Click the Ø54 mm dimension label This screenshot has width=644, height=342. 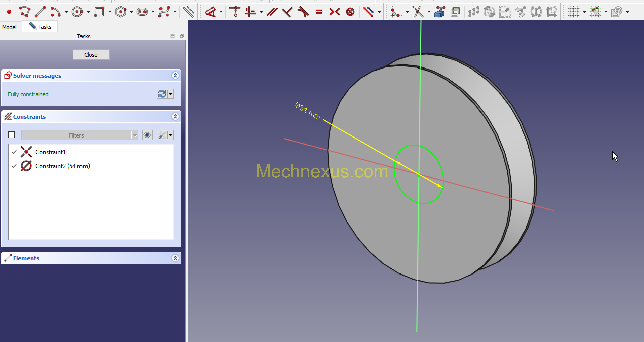pos(307,111)
